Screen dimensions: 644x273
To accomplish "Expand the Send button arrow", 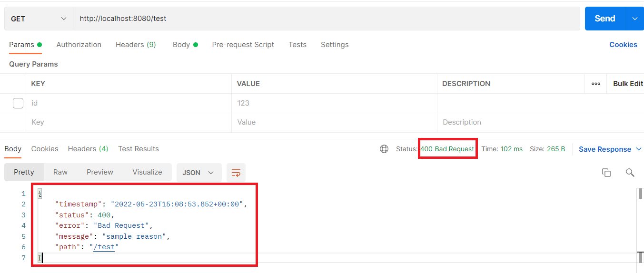I will 634,19.
